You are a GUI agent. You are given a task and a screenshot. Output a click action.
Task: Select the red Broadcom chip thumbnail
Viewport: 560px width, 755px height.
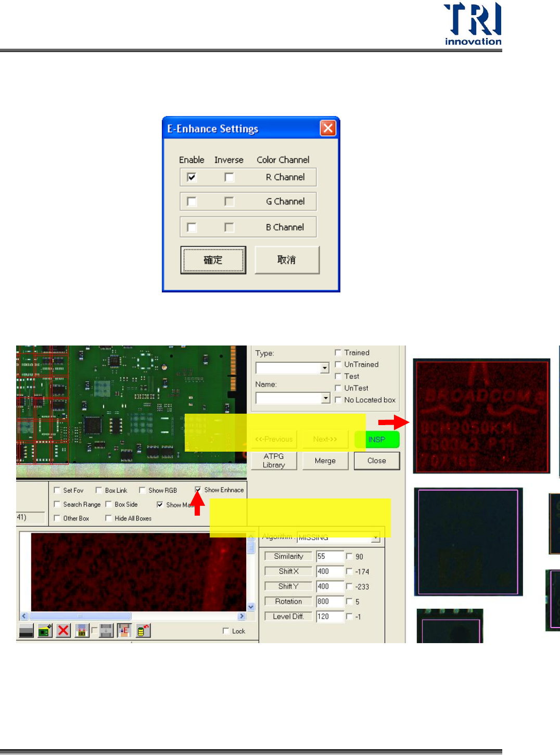[481, 416]
